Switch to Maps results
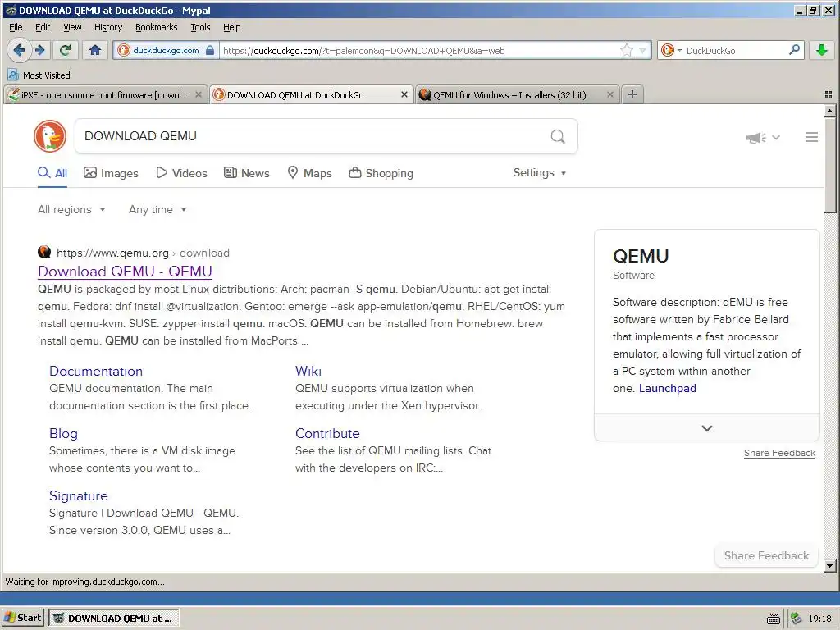This screenshot has height=630, width=840. 309,173
